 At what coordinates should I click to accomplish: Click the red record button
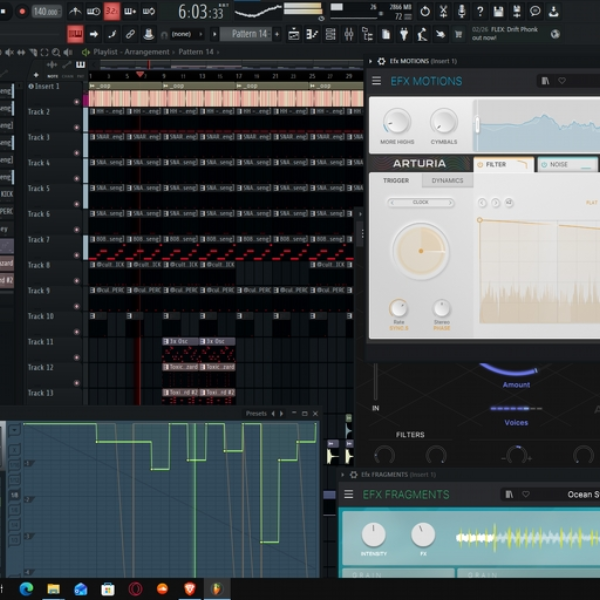point(22,11)
